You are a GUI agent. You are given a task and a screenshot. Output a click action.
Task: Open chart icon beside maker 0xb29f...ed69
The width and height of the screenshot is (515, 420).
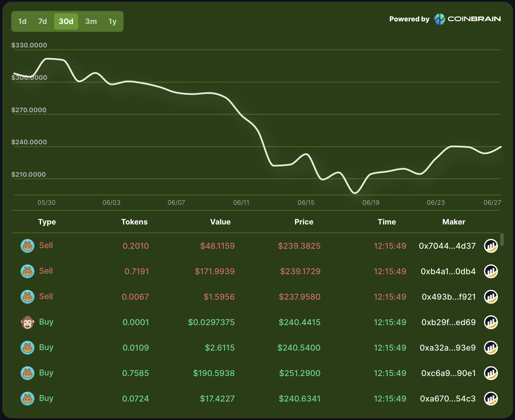[x=491, y=322]
